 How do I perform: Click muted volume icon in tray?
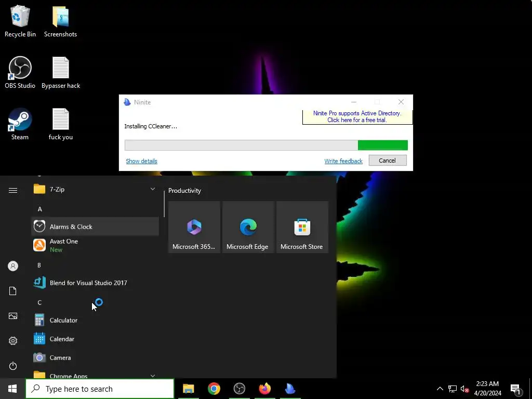coord(464,389)
